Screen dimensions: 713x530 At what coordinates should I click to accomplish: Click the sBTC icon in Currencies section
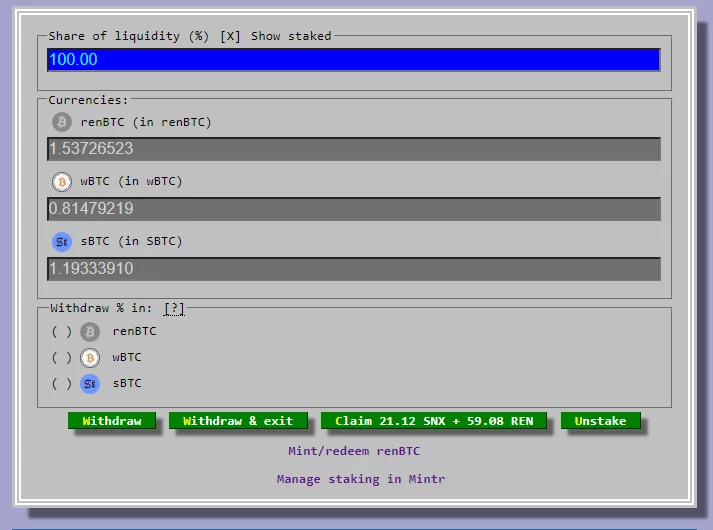click(62, 241)
